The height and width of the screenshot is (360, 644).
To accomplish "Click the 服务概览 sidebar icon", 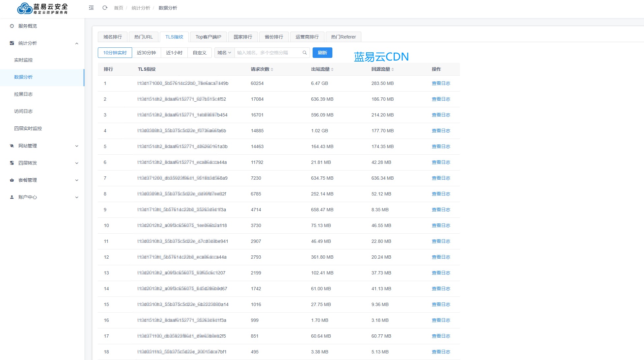I will [x=12, y=26].
